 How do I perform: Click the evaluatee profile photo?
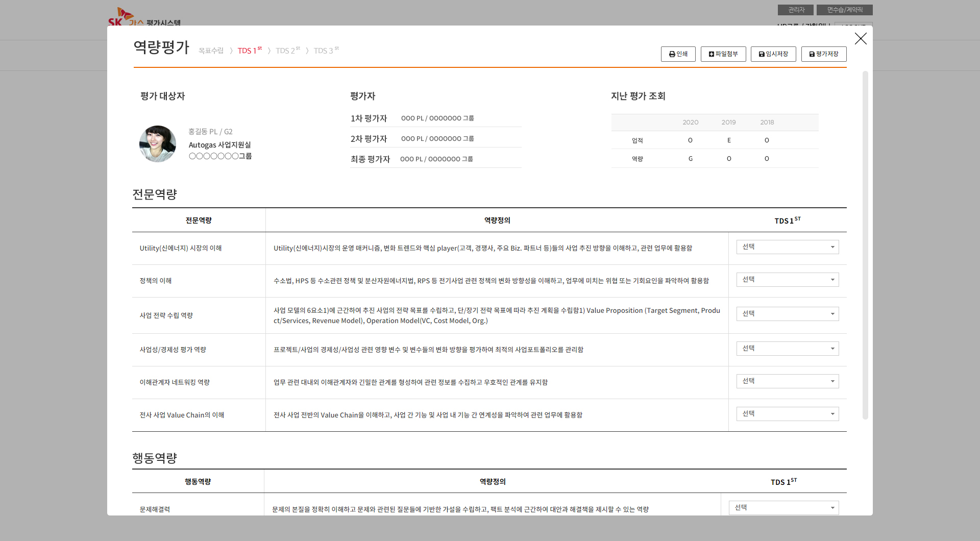158,144
